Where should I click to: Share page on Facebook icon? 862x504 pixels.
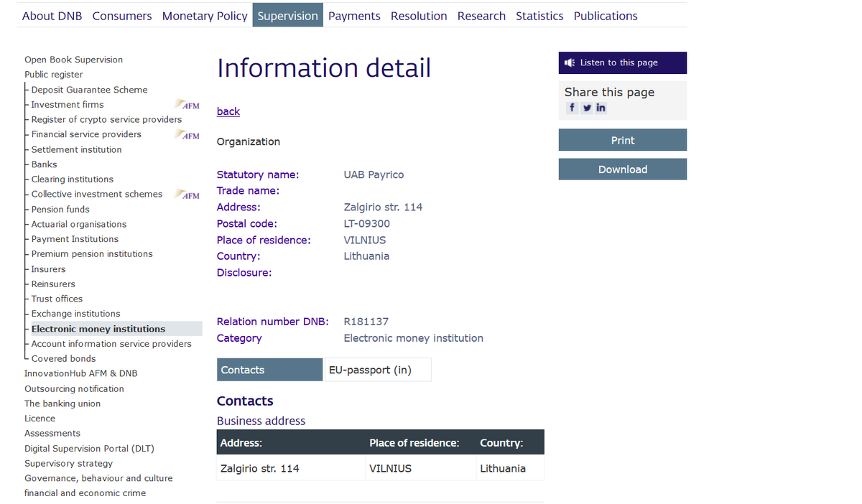(x=572, y=108)
